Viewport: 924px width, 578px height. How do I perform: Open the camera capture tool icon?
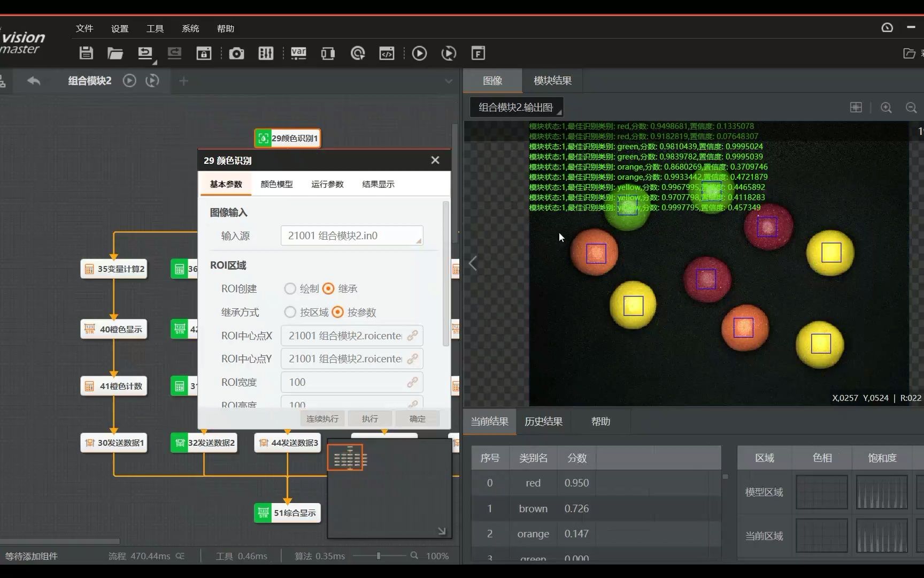coord(236,53)
